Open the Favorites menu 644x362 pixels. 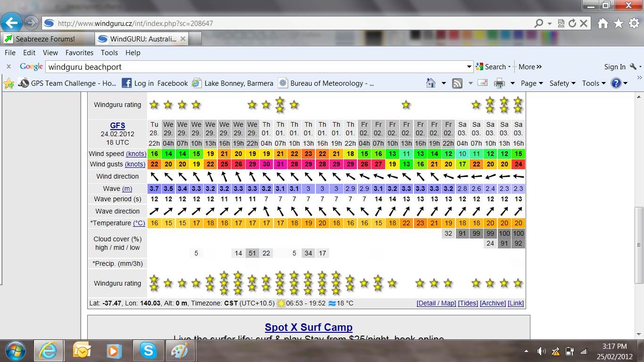pos(79,53)
